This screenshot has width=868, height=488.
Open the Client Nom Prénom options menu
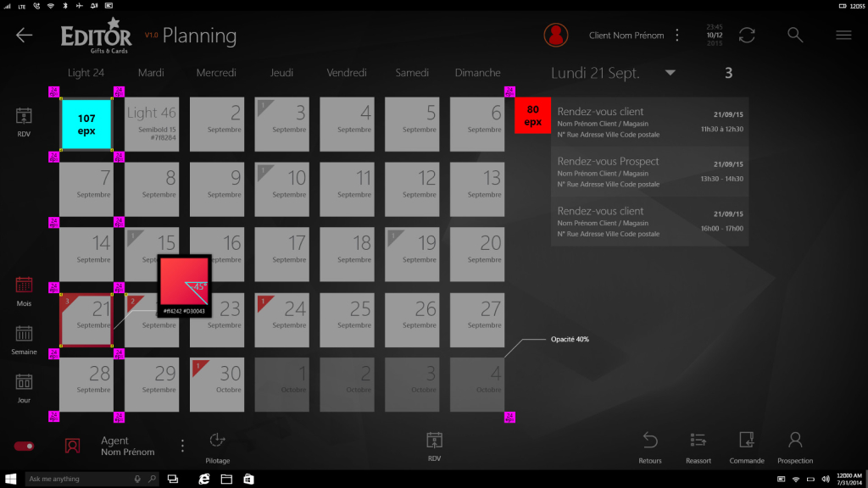(x=676, y=35)
